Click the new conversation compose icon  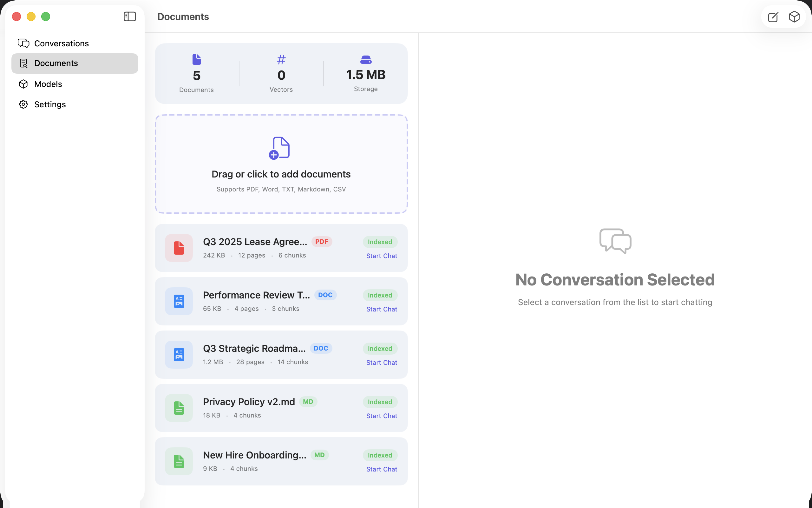(773, 17)
